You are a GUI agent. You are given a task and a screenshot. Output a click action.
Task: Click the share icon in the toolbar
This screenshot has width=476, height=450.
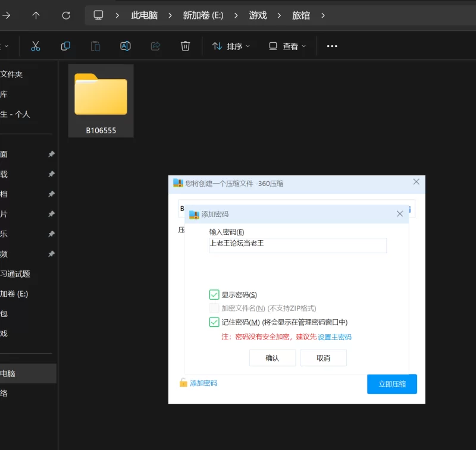(x=155, y=46)
